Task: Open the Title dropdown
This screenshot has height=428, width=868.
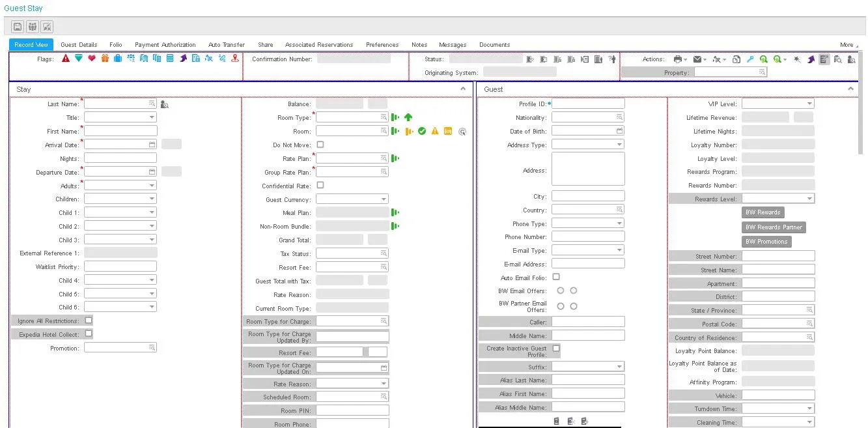Action: click(x=120, y=117)
